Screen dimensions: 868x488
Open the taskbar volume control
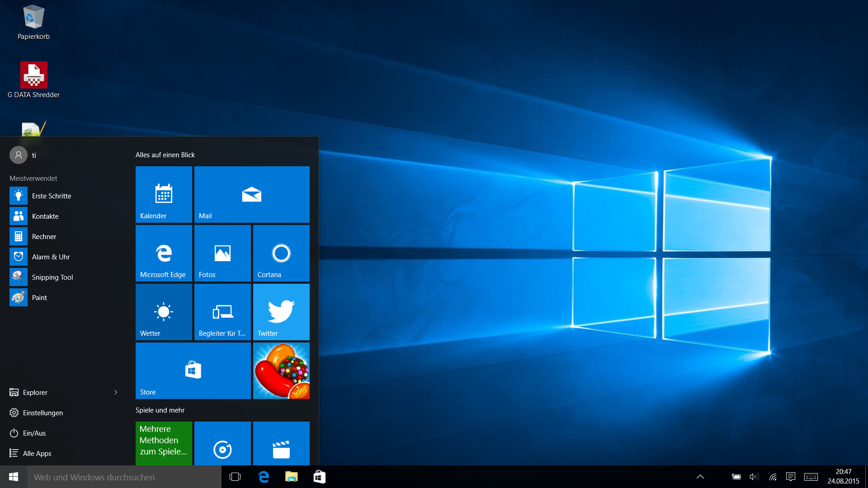click(x=754, y=477)
